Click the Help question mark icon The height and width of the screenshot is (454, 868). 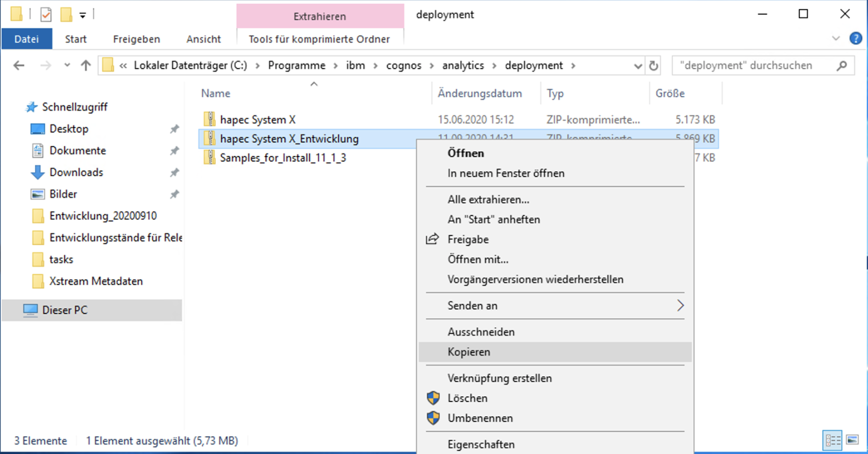pos(855,38)
